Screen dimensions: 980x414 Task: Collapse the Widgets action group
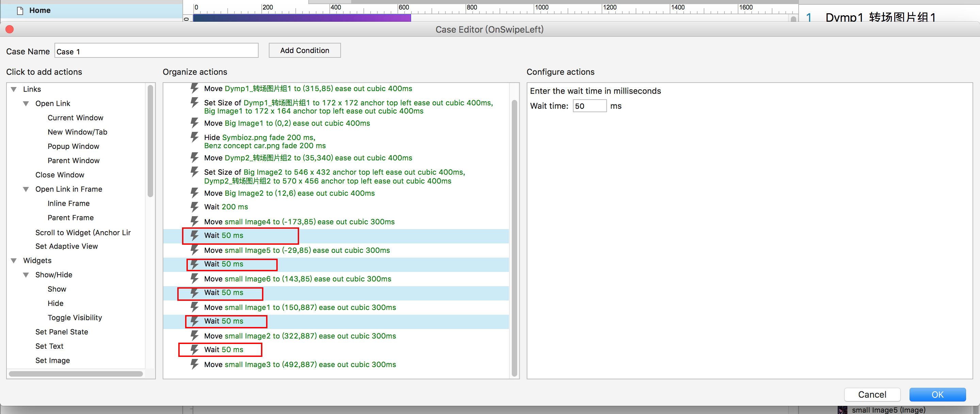point(14,260)
